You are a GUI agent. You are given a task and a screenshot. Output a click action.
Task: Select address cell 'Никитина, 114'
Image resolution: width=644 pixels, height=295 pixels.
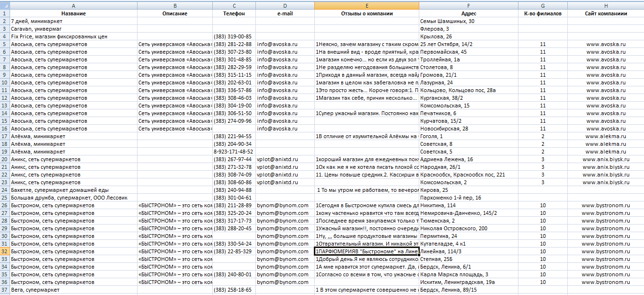pyautogui.click(x=468, y=205)
